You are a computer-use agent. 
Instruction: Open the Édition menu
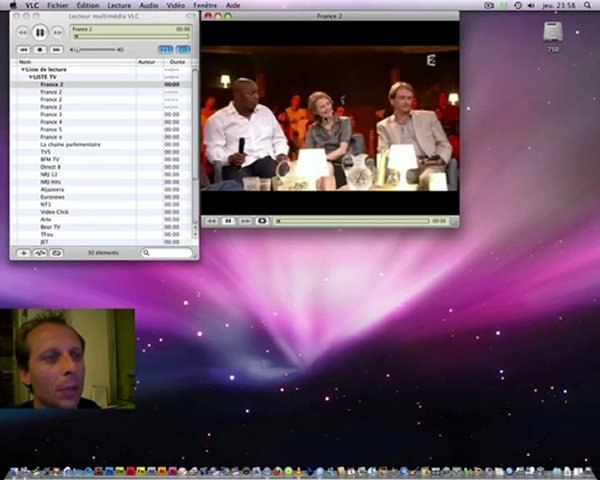point(88,5)
